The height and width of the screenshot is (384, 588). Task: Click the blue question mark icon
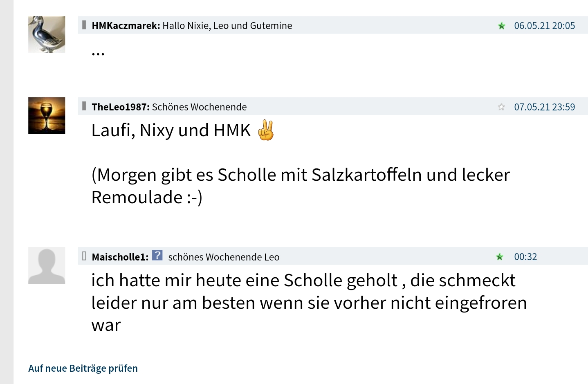pyautogui.click(x=157, y=256)
